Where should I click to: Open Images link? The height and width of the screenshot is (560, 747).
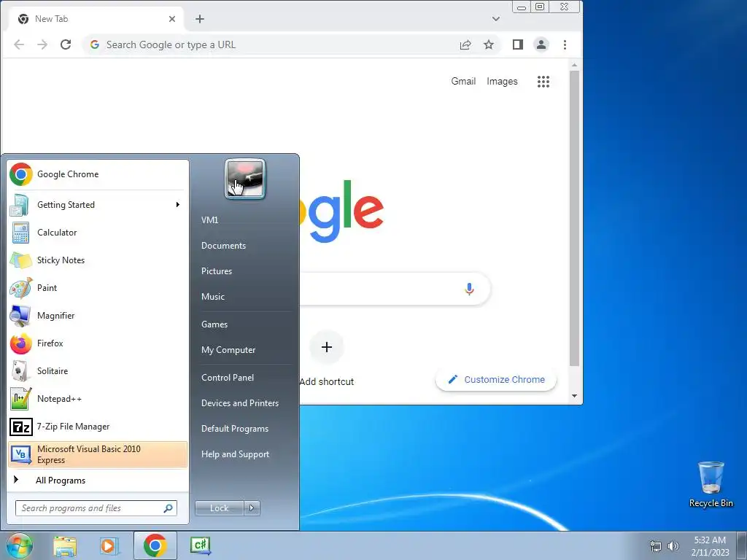pos(502,82)
